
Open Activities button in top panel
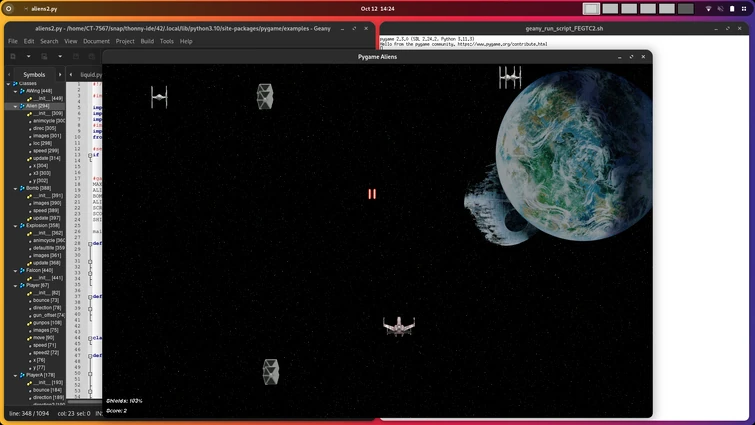tap(9, 9)
